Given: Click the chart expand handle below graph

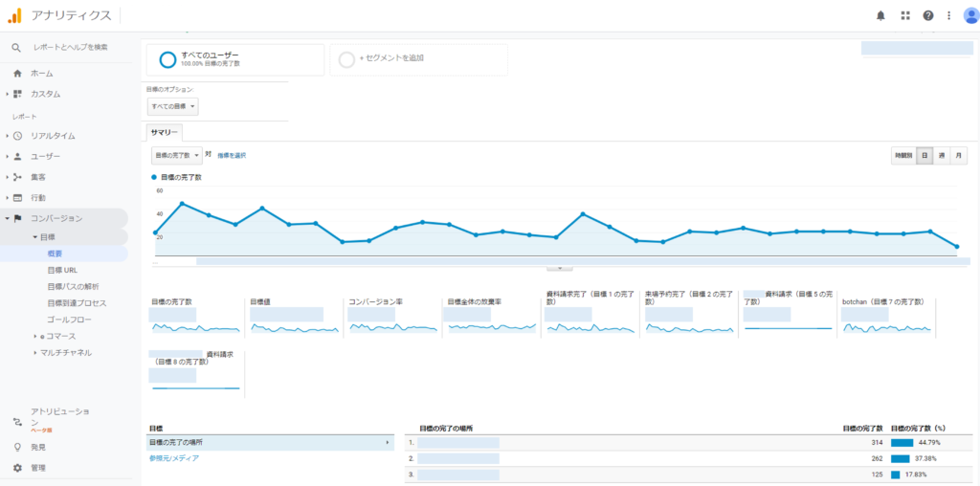Looking at the screenshot, I should tap(560, 268).
